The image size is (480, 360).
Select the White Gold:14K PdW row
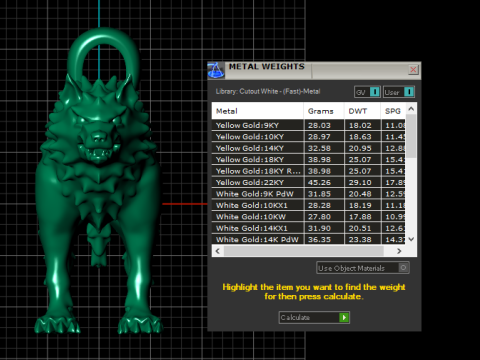308,239
